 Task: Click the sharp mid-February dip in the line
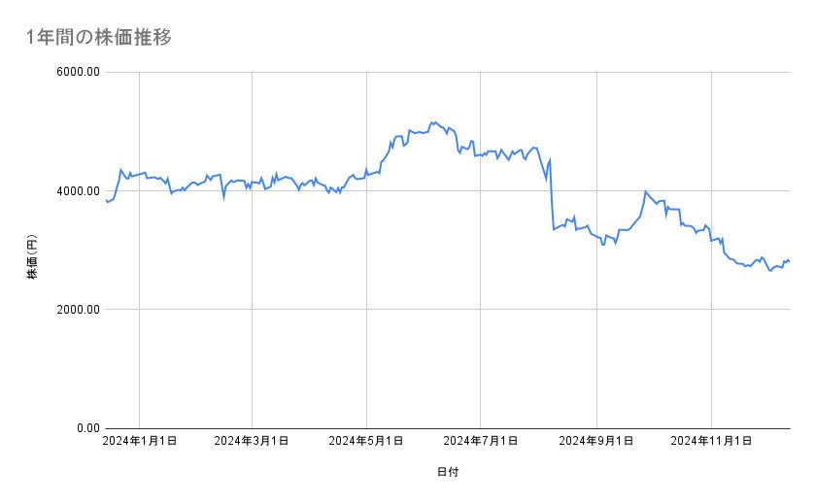click(224, 197)
